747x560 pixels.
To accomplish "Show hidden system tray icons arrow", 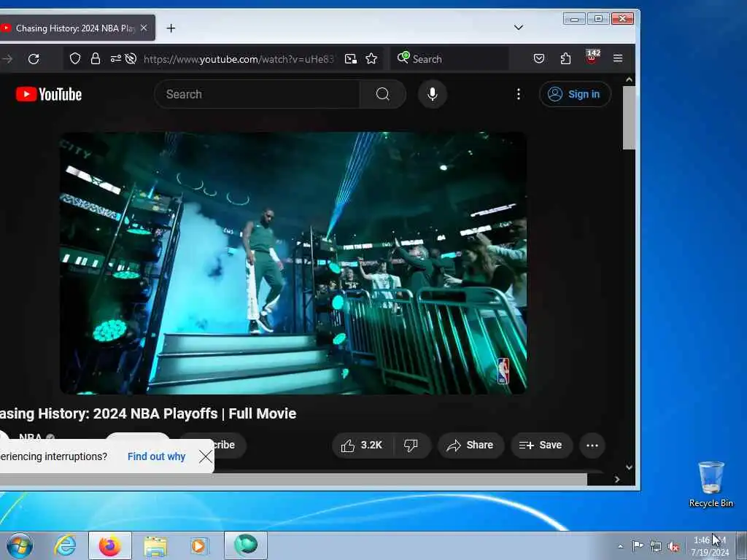I will click(620, 546).
